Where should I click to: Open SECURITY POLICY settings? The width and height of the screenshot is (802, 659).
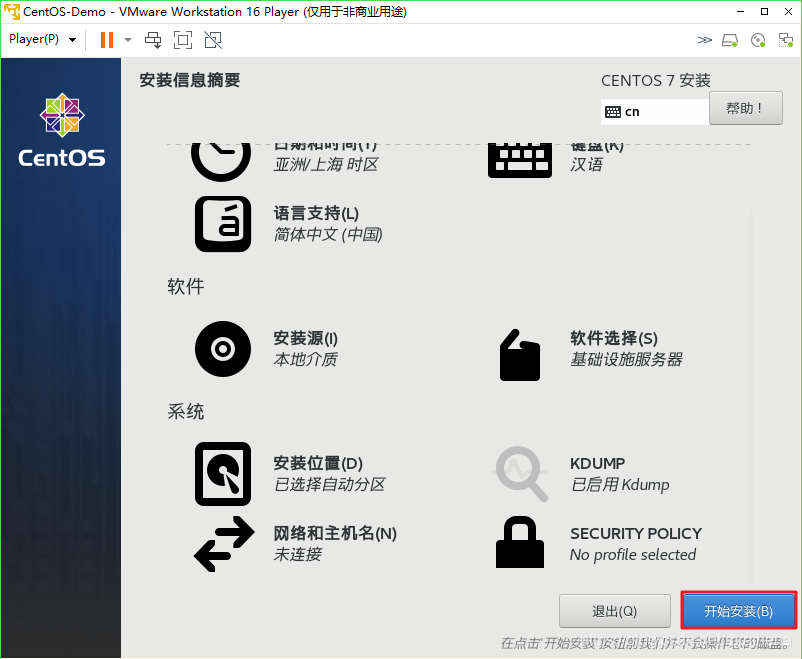point(636,534)
